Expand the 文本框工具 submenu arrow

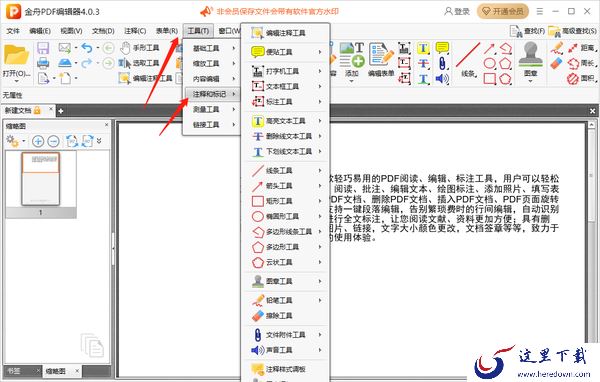coord(320,87)
